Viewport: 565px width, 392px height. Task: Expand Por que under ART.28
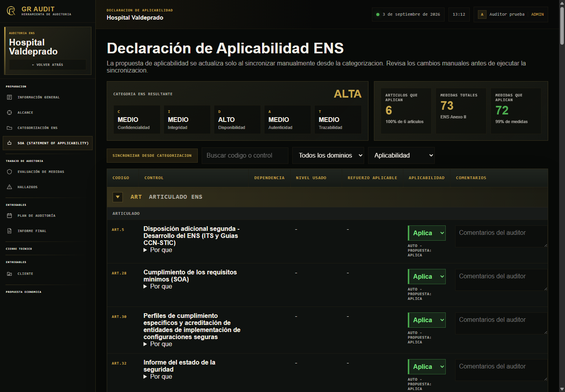158,287
